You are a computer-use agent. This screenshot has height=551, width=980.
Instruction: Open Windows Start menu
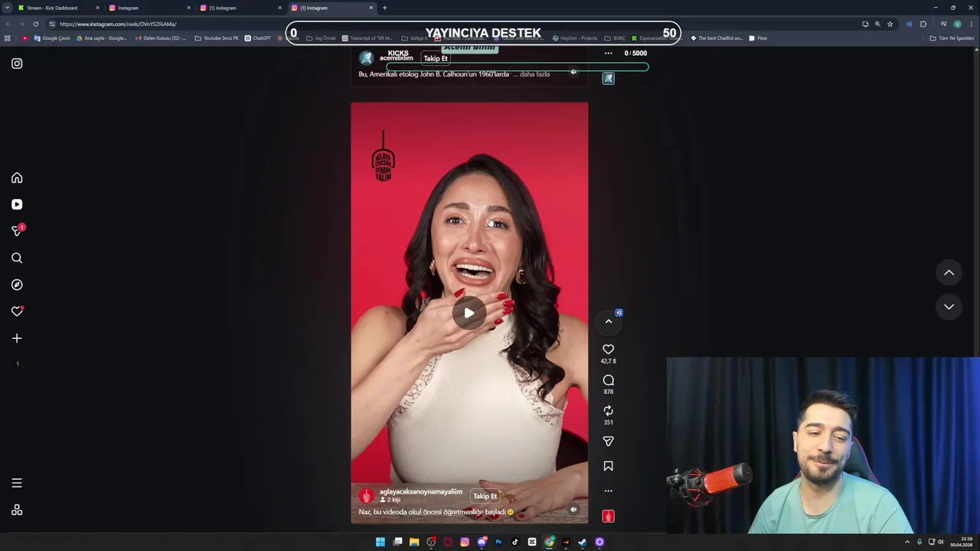click(381, 542)
